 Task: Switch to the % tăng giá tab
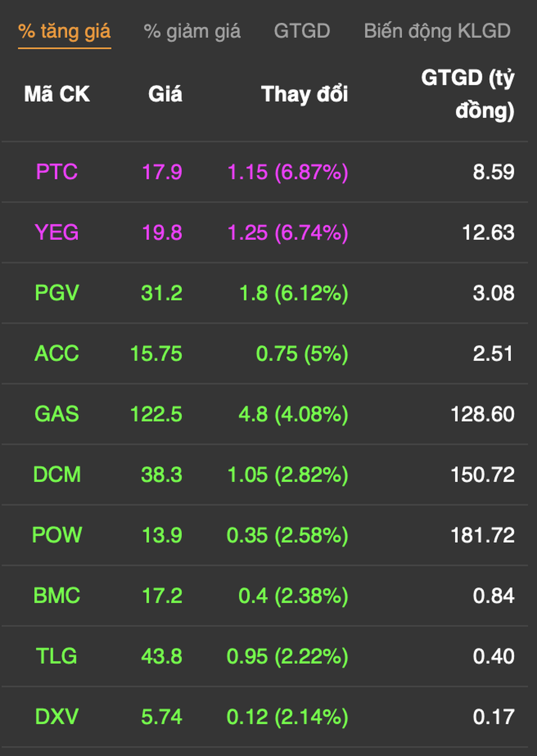pos(64,32)
